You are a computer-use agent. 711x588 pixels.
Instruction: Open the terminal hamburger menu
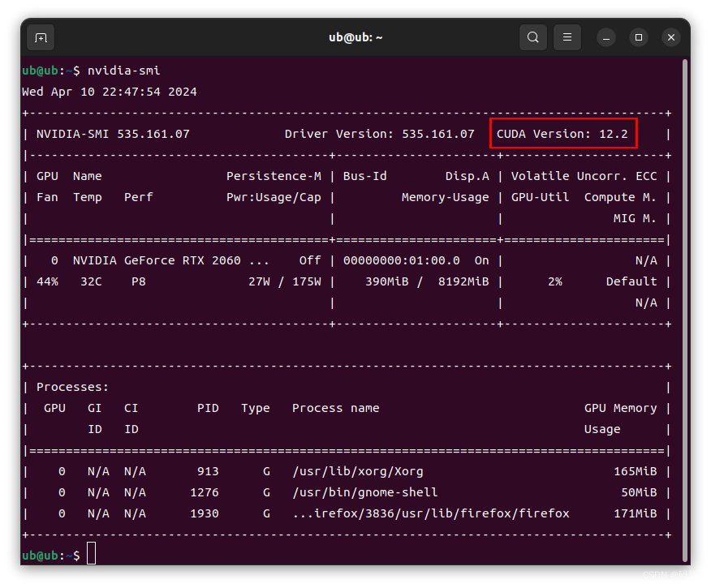click(567, 37)
